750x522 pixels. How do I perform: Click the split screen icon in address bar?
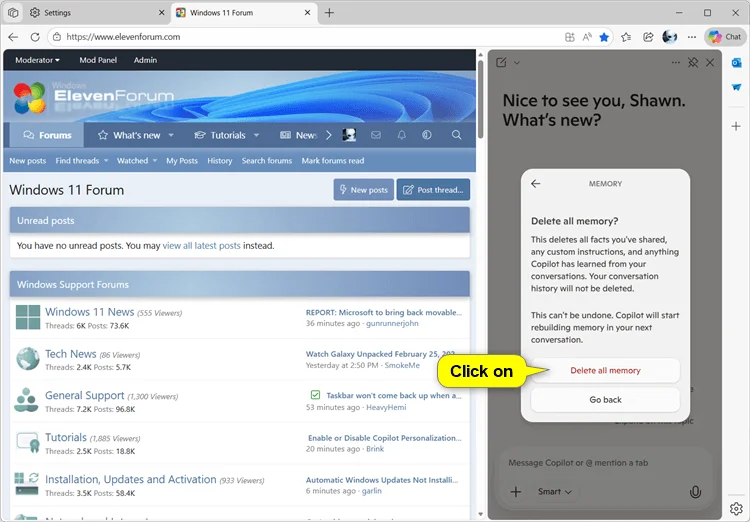[x=569, y=37]
